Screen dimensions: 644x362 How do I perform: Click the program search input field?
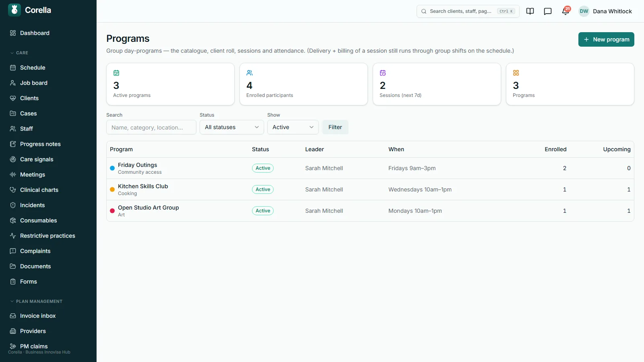pyautogui.click(x=151, y=127)
